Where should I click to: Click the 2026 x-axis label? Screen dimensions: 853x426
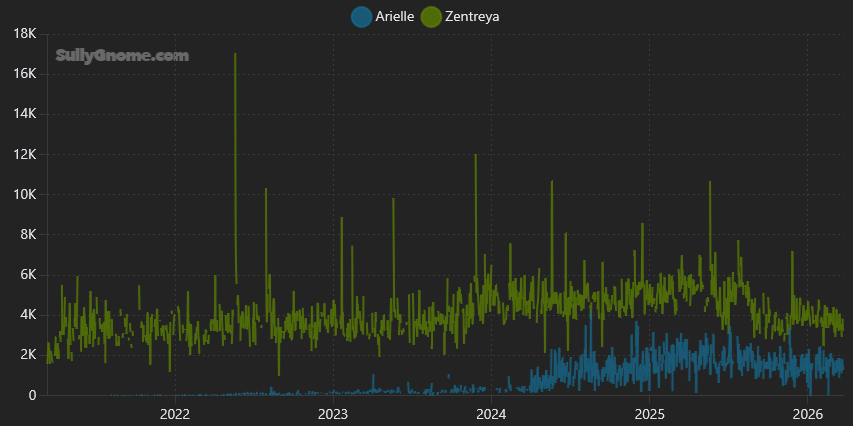point(808,414)
